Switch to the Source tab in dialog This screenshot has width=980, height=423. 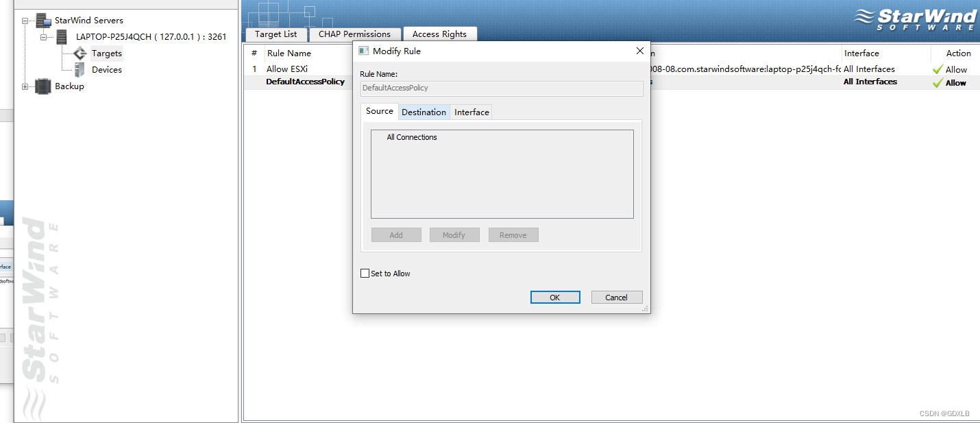pos(380,111)
